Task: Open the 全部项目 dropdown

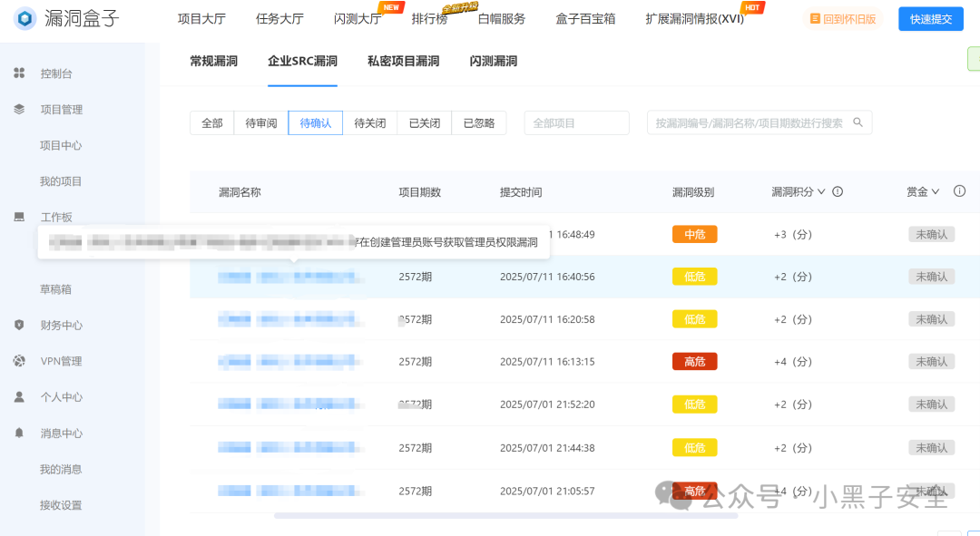Action: pos(577,123)
